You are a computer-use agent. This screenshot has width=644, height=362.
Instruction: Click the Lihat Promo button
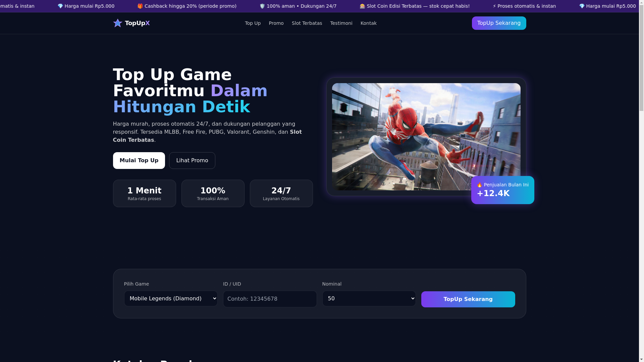192,161
